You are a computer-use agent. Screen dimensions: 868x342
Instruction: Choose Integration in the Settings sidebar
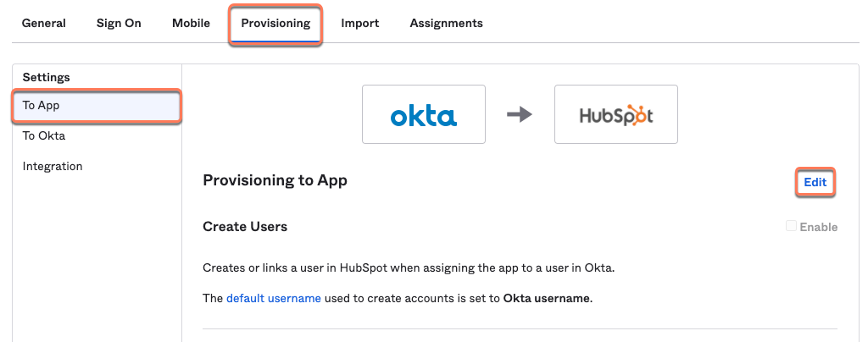(53, 166)
